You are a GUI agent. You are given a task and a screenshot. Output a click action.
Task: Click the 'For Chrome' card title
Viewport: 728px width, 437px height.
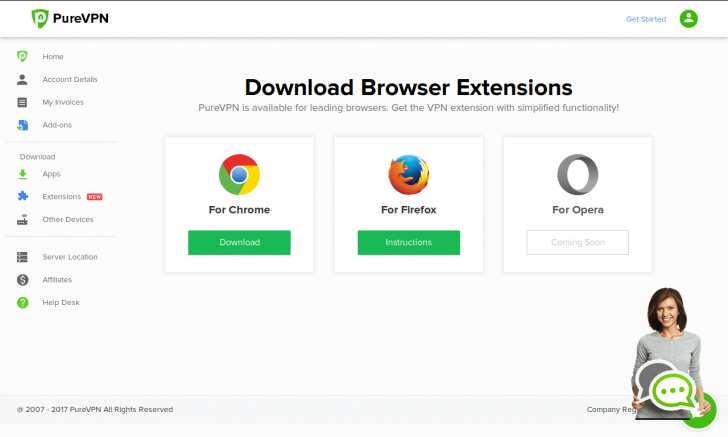(x=239, y=210)
